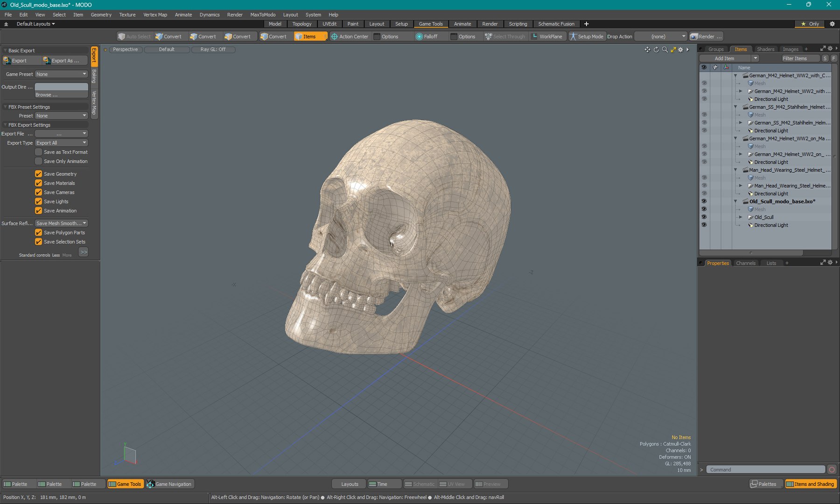Toggle the WorkPlane tool
The height and width of the screenshot is (504, 840).
click(547, 36)
